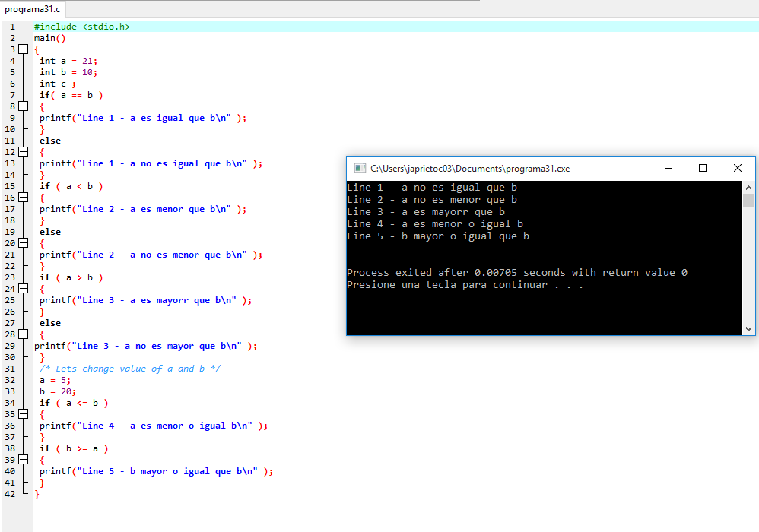The image size is (759, 532).
Task: Click the closing brace on line 42
Action: 37,494
